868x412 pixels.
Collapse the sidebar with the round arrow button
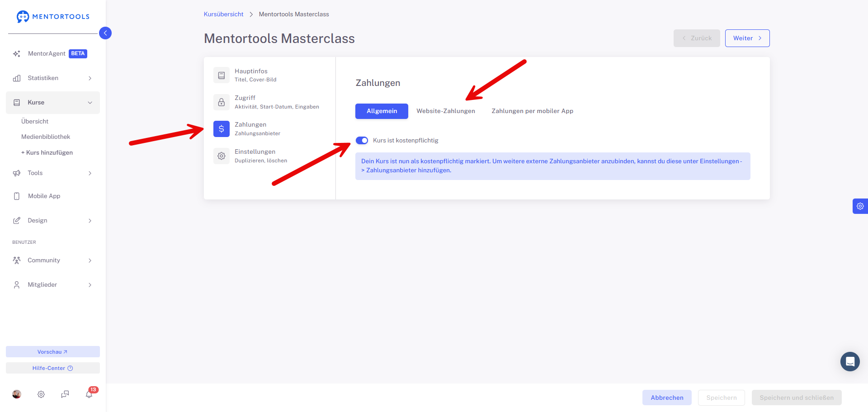(105, 33)
